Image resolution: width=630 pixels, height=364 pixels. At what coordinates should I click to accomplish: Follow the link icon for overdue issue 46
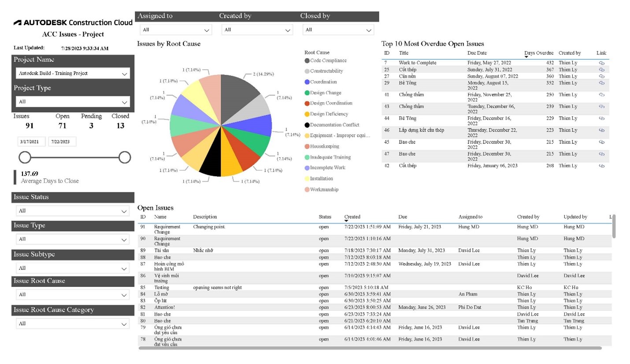tap(601, 130)
